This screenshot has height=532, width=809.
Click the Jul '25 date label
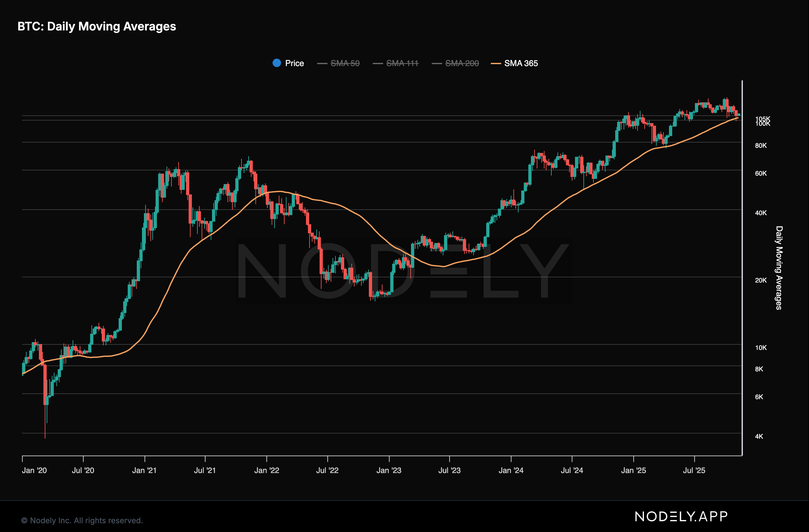pyautogui.click(x=694, y=470)
